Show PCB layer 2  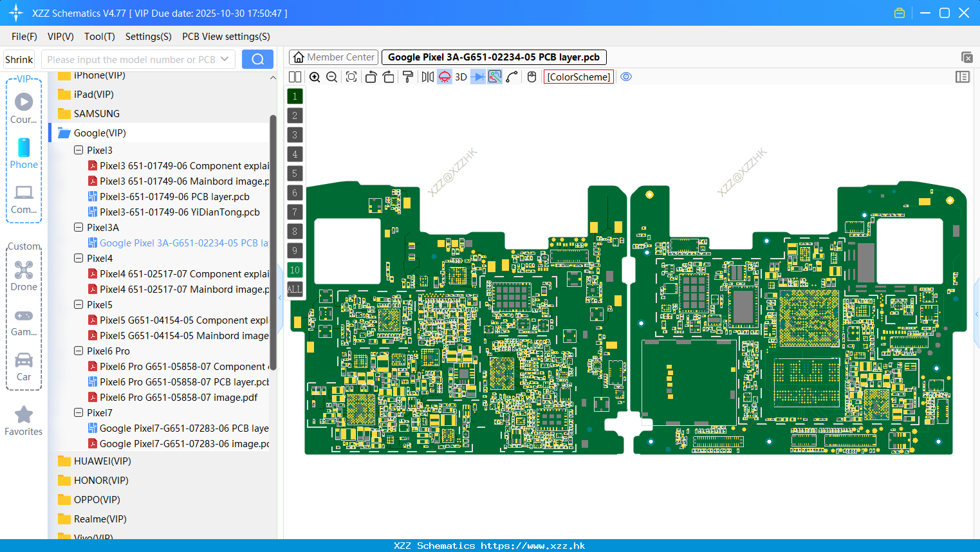(295, 116)
